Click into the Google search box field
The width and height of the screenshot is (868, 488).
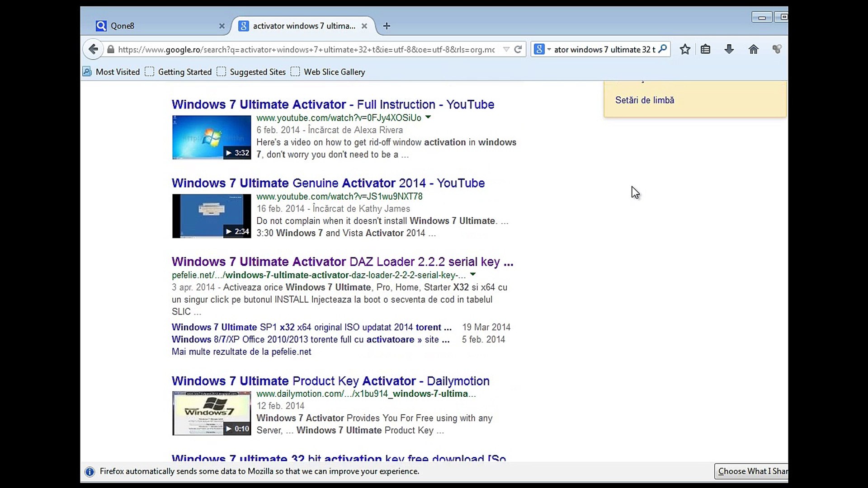click(604, 50)
